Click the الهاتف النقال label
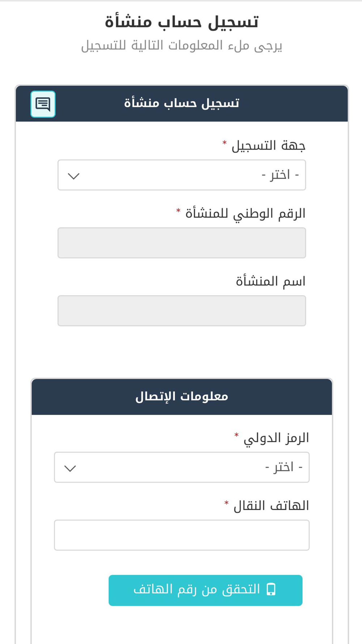The width and height of the screenshot is (362, 644). 271,506
